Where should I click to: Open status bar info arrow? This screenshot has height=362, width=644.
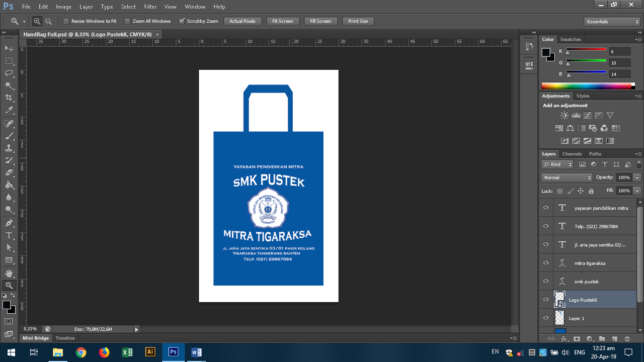pyautogui.click(x=136, y=329)
